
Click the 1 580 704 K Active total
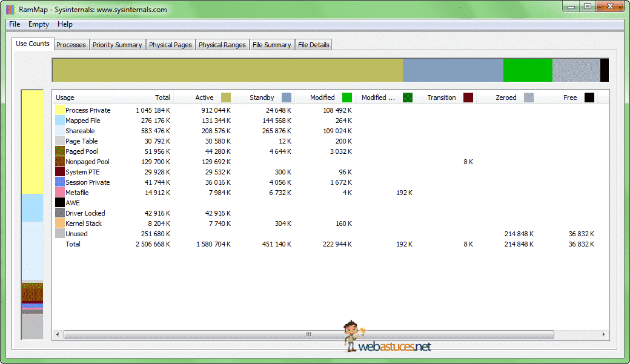click(x=213, y=244)
